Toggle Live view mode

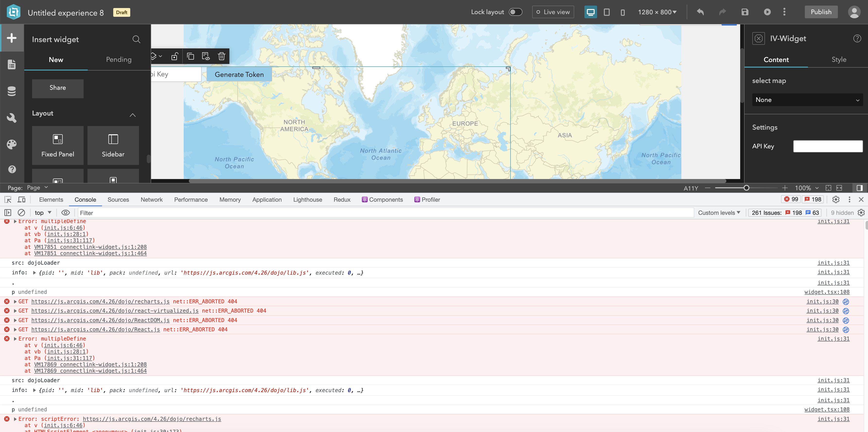tap(553, 12)
